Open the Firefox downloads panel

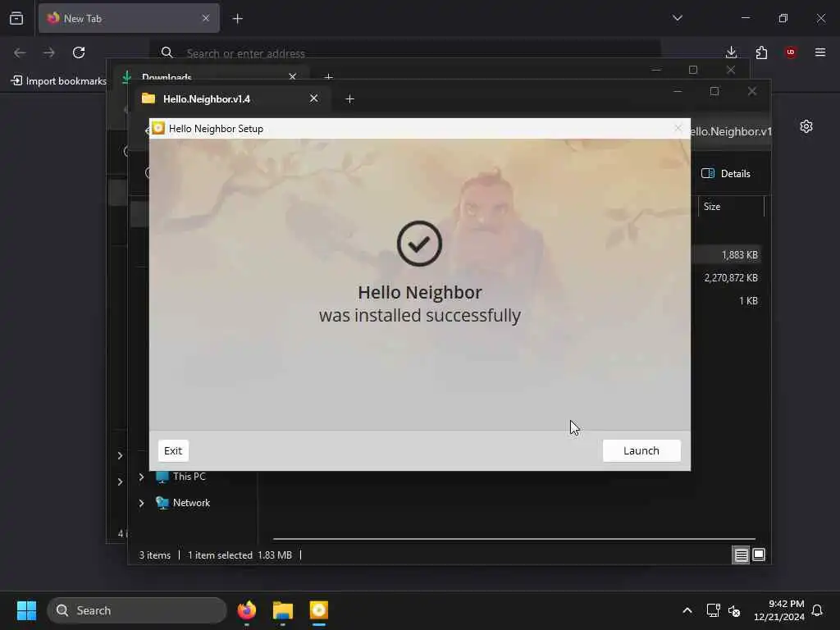[x=731, y=52]
